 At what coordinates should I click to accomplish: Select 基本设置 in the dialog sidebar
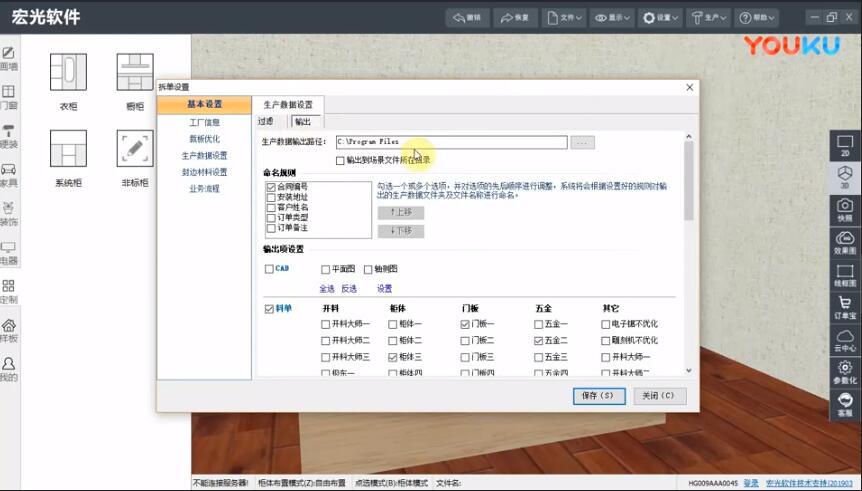[205, 104]
